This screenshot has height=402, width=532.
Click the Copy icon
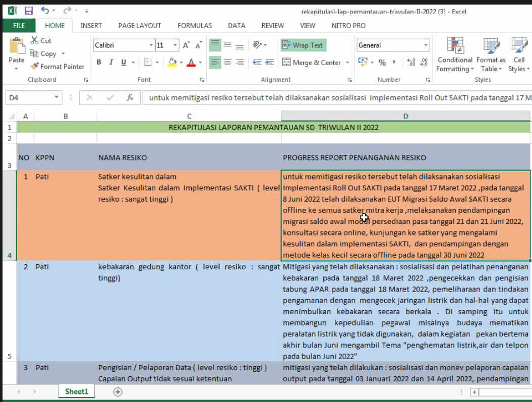34,53
